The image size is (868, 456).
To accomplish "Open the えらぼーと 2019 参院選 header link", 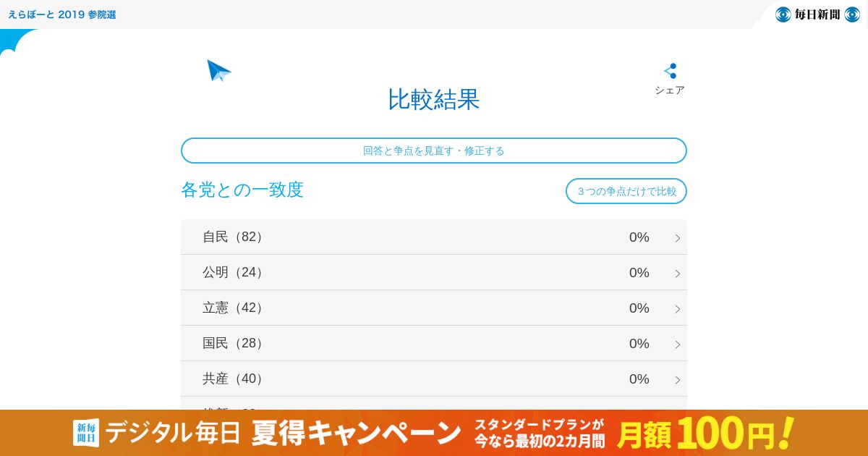I will click(62, 14).
